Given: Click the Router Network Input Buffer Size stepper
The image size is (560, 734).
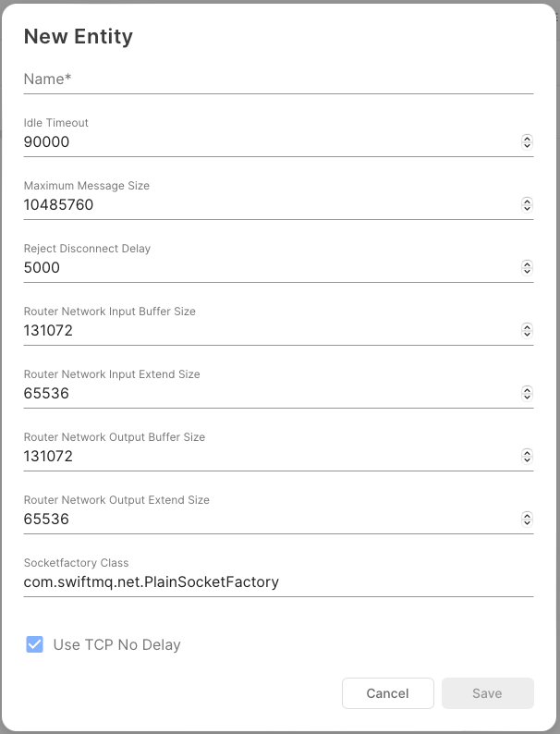Looking at the screenshot, I should (x=527, y=331).
